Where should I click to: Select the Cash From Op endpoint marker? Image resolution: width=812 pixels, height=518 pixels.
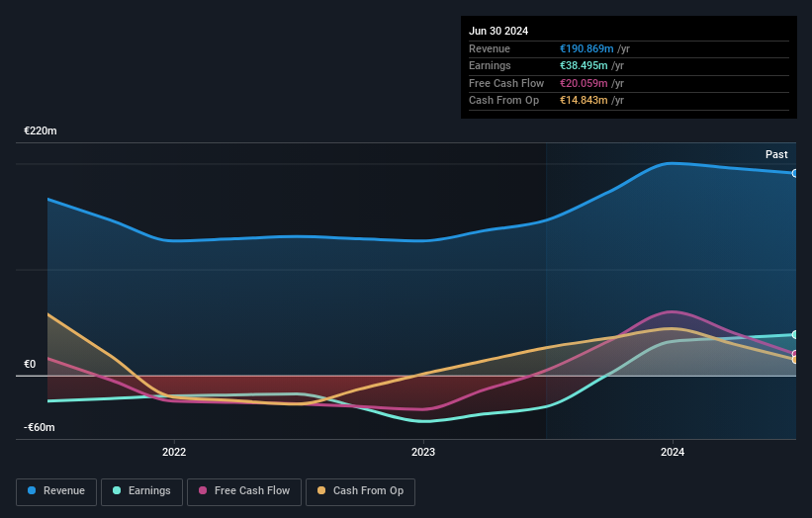pyautogui.click(x=795, y=360)
